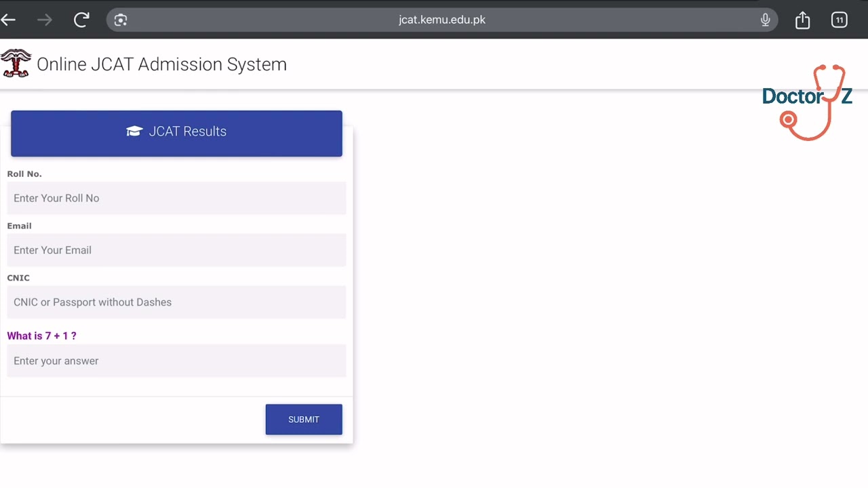Open the share icon in the browser toolbar
This screenshot has width=868, height=488.
(x=803, y=20)
